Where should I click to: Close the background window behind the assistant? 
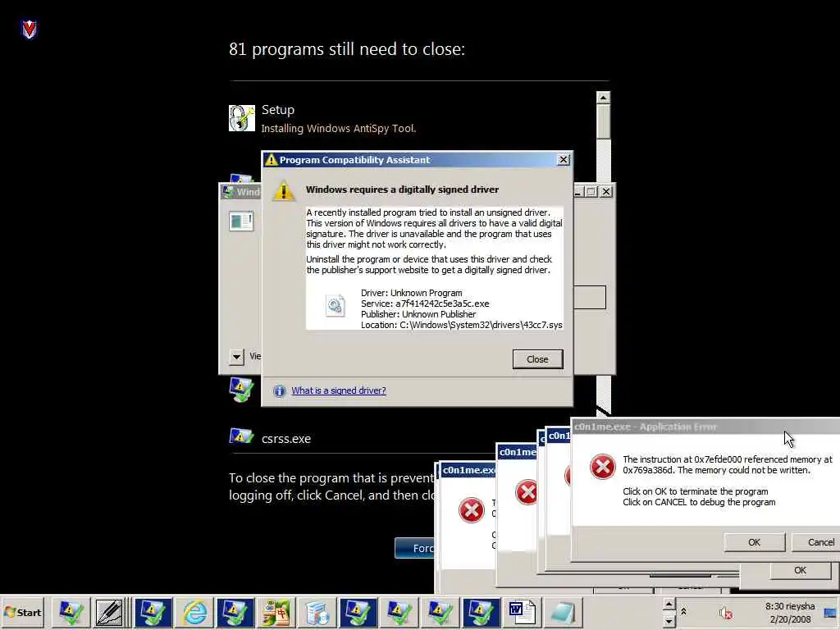606,191
